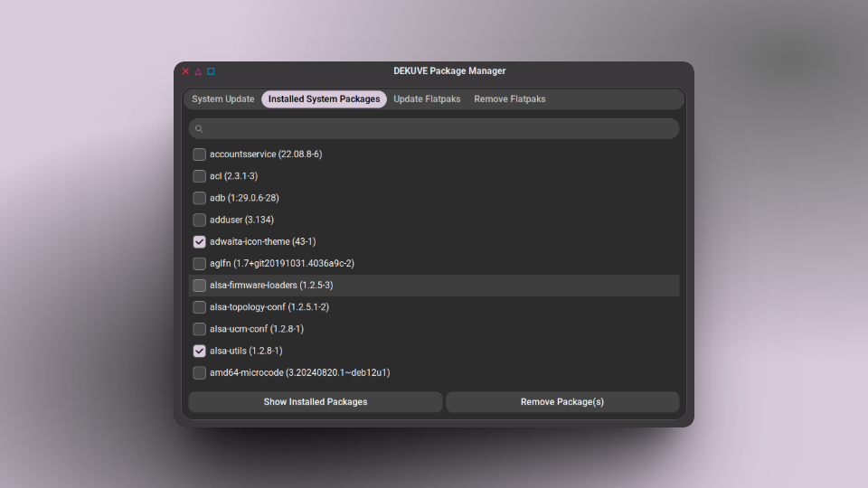Click the text 'adduser (3.134)'
Screen dimensions: 868x488
coord(242,220)
